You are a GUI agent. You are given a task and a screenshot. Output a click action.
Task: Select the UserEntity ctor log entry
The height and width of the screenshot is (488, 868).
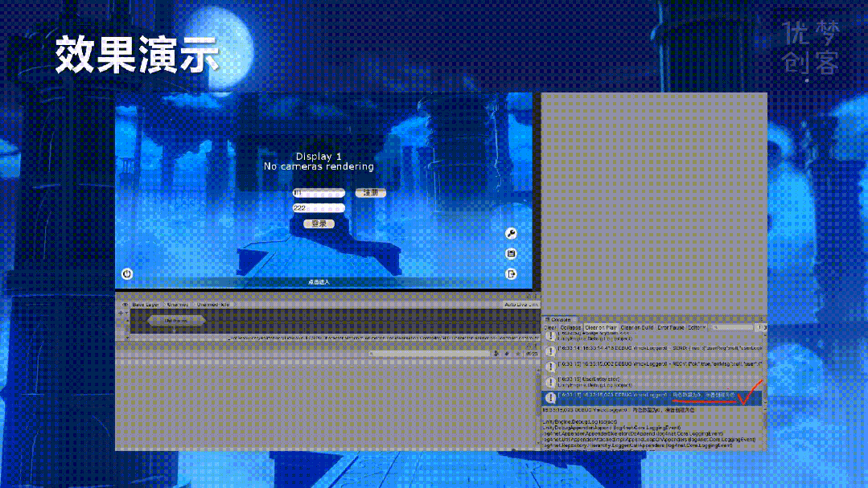pos(652,383)
